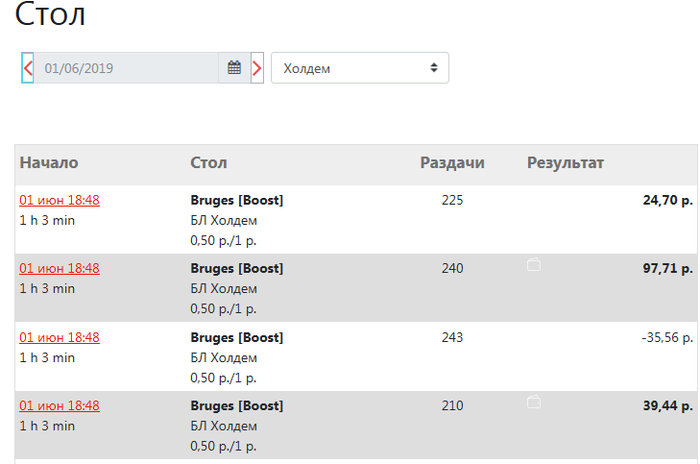Click the 01/06/2019 date field
Screen dimensions: 700x464
click(x=126, y=68)
